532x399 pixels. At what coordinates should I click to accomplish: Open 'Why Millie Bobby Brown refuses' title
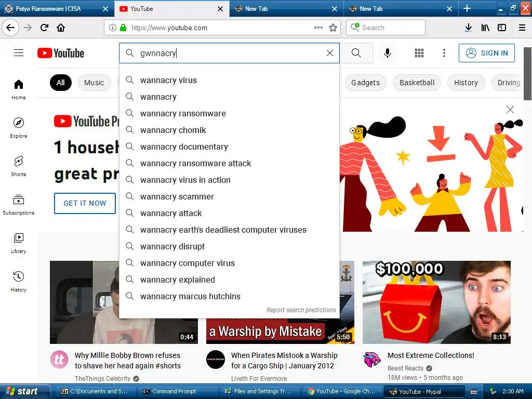(128, 361)
